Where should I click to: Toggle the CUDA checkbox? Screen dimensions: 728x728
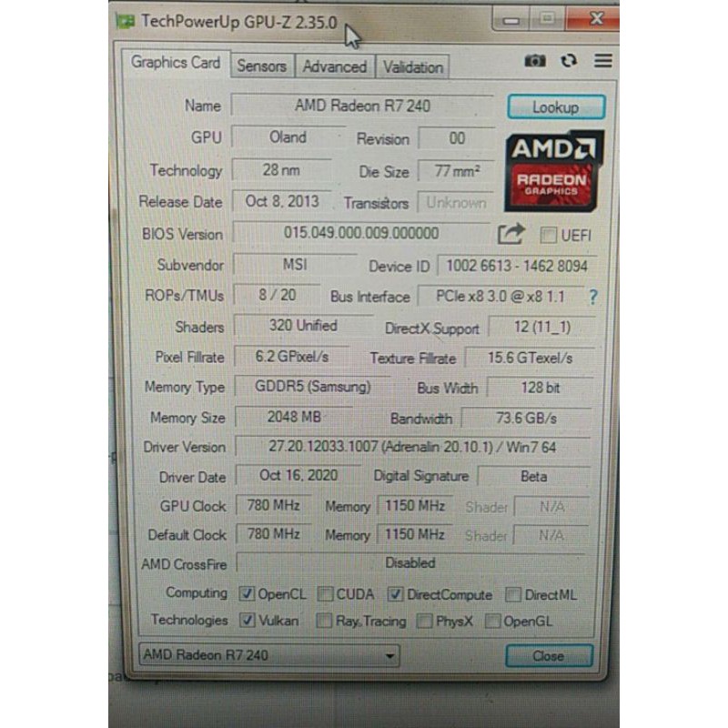(x=325, y=594)
